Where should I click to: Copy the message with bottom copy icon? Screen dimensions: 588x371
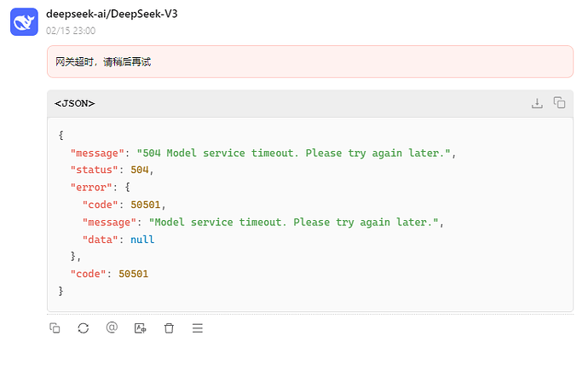[55, 328]
